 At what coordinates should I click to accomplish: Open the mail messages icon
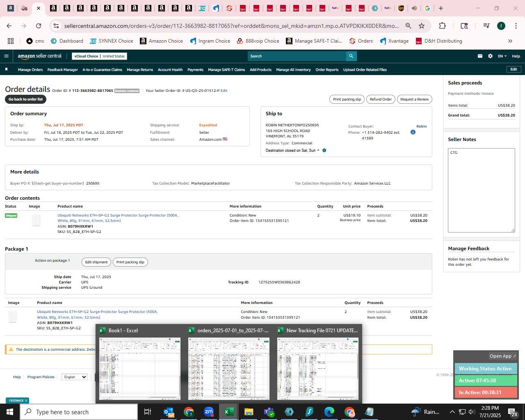(x=480, y=56)
